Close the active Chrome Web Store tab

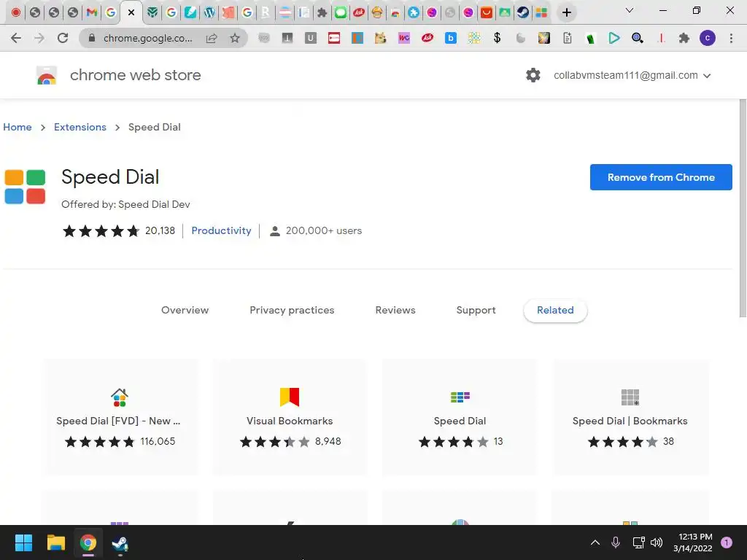[131, 12]
